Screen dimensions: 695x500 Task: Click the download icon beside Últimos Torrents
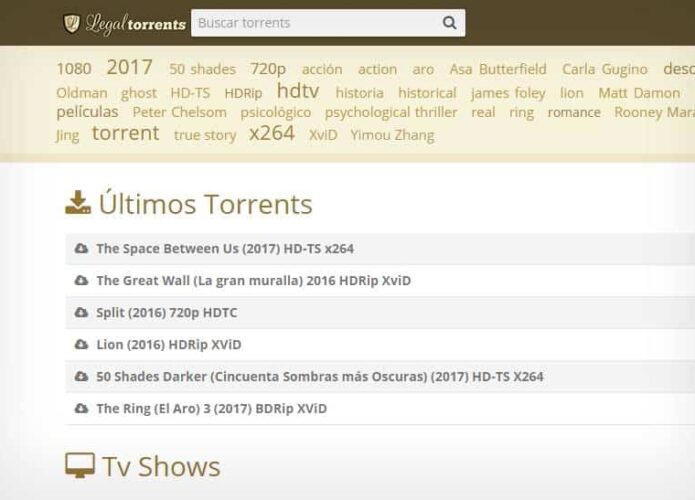pos(78,203)
